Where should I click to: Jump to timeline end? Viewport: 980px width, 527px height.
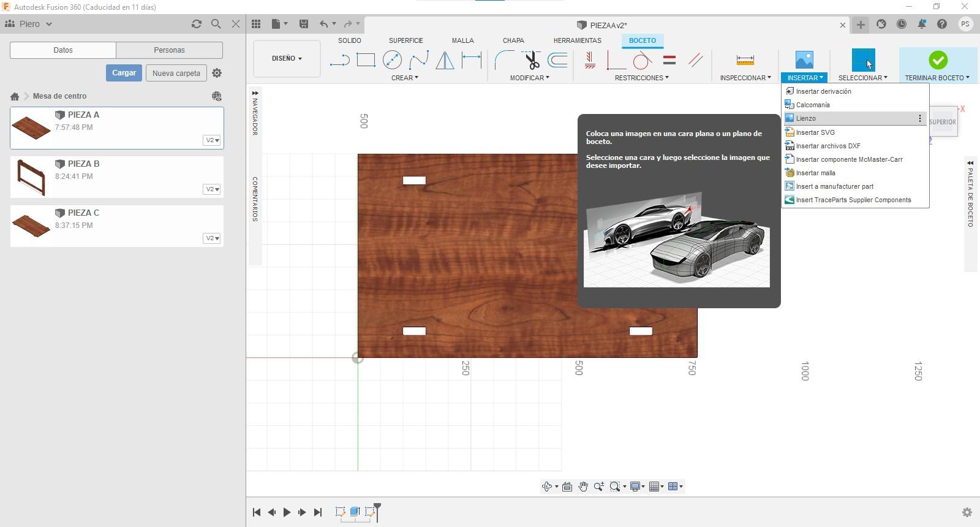tap(317, 512)
